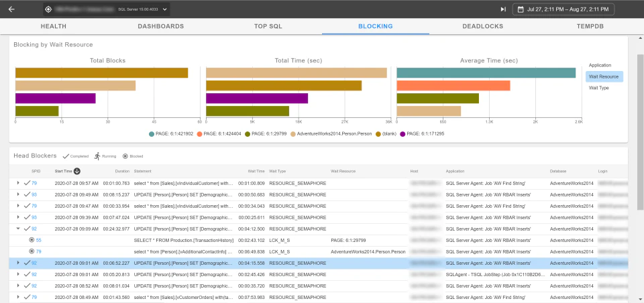Toggle Start Time sort arrow icon
644x303 pixels.
[x=76, y=171]
